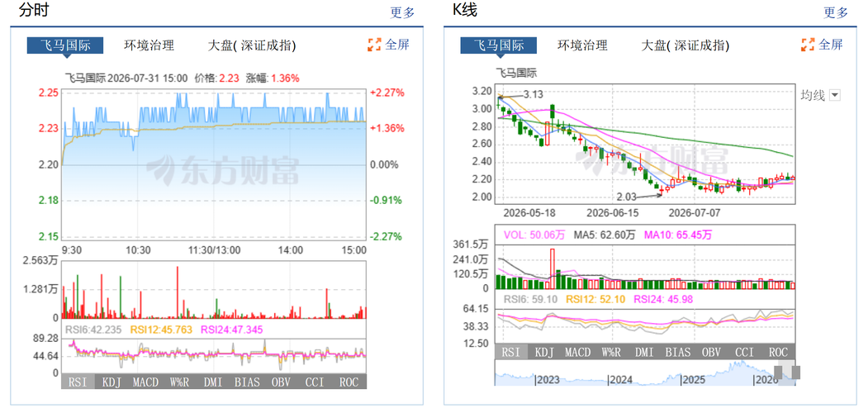
Task: Select 大盘(深证成指) tab in 分时 panel
Action: [252, 45]
